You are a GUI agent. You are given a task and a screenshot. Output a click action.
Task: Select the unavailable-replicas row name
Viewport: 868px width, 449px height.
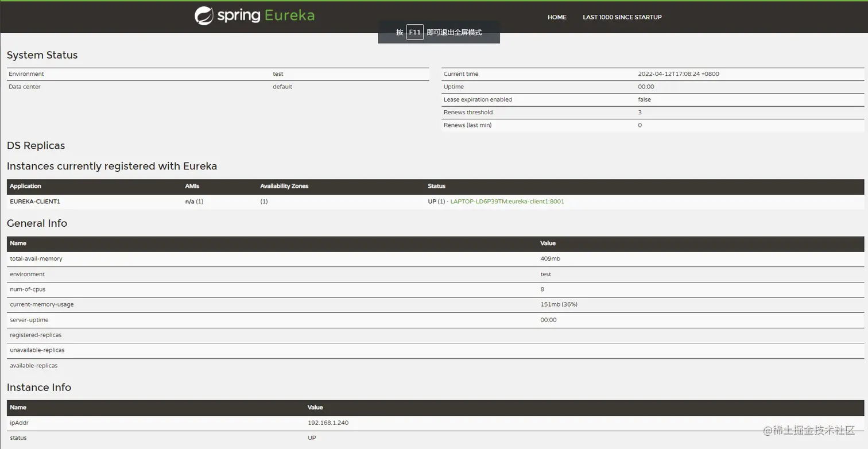(x=37, y=350)
